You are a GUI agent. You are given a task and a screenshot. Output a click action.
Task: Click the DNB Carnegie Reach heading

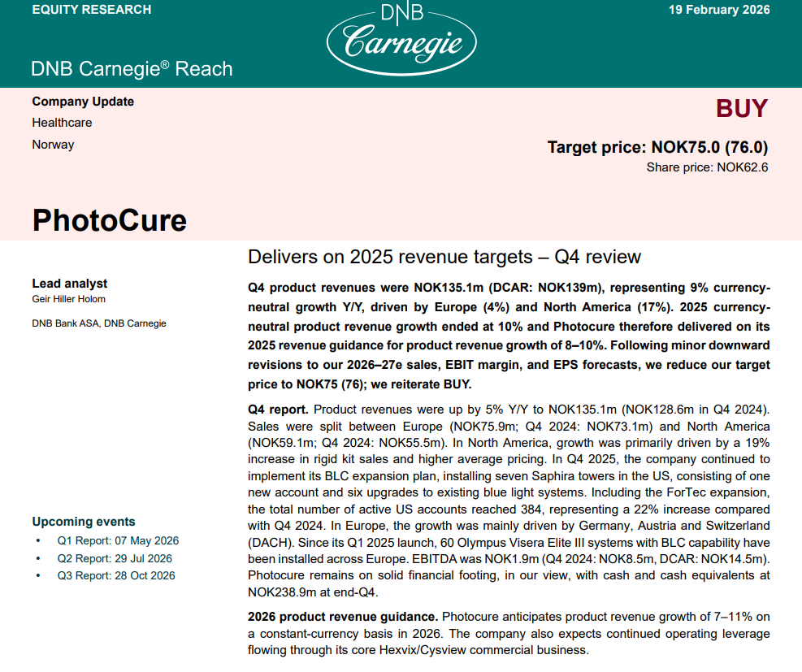[132, 69]
